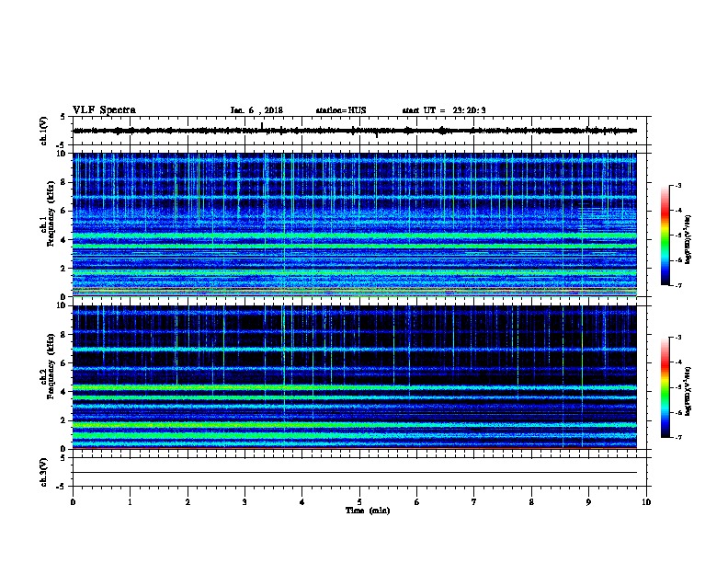Click the "VLF Spectra" plot title
Viewport: 728px width, 563px height.
(x=104, y=110)
